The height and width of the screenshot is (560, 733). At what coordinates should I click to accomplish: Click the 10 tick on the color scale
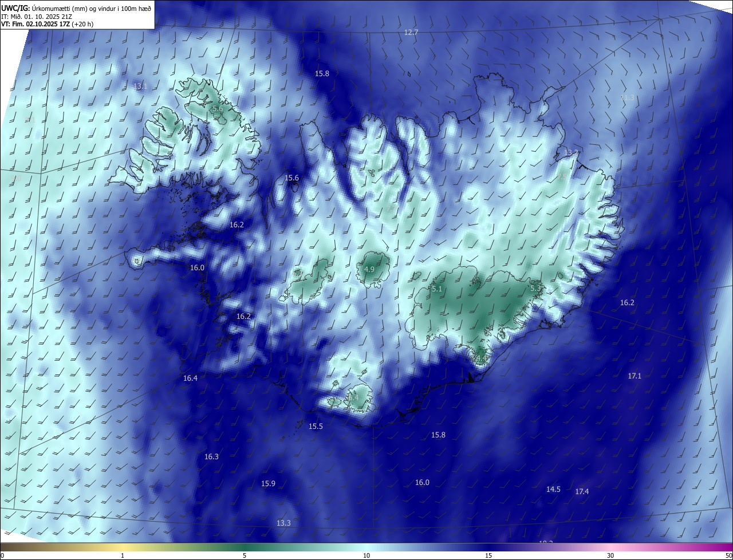[366, 556]
